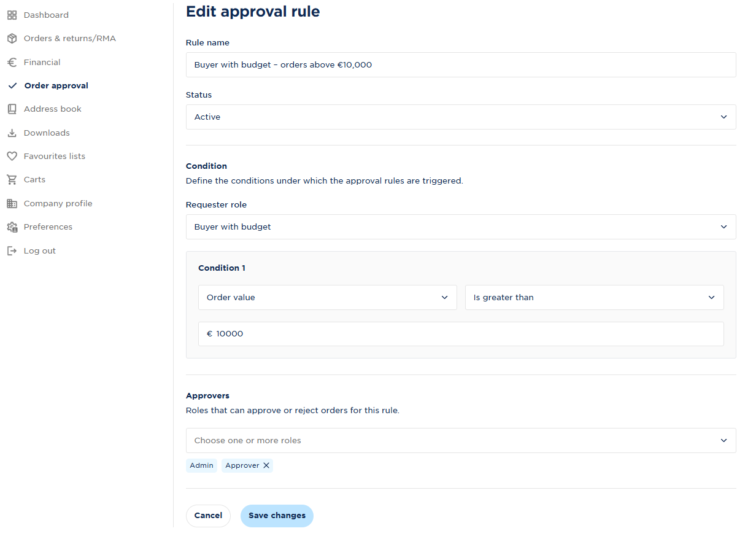The width and height of the screenshot is (756, 539).
Task: Click the Condition 1 heading
Action: point(222,268)
